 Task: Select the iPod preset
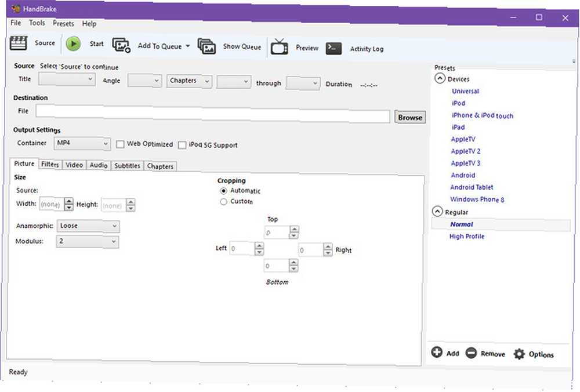[x=458, y=103]
